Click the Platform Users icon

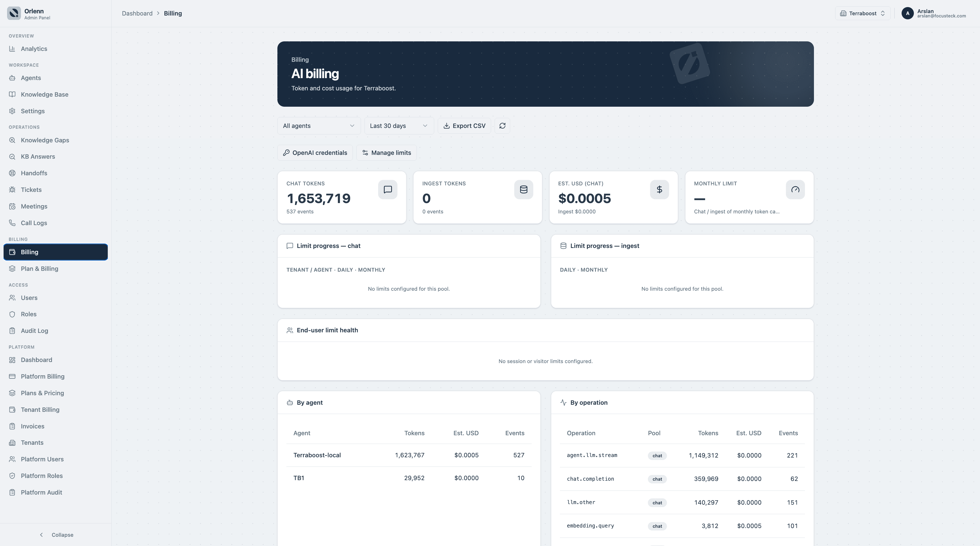tap(12, 459)
